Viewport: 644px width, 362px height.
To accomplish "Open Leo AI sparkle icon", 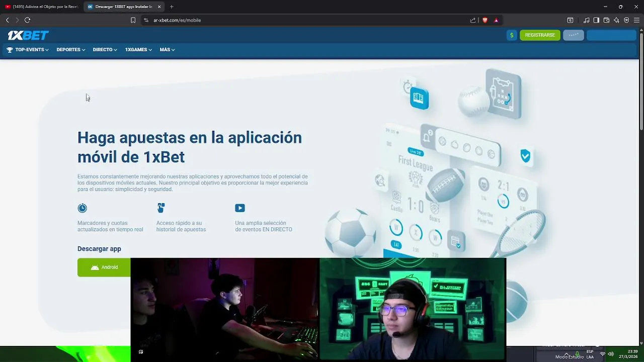I will click(616, 20).
